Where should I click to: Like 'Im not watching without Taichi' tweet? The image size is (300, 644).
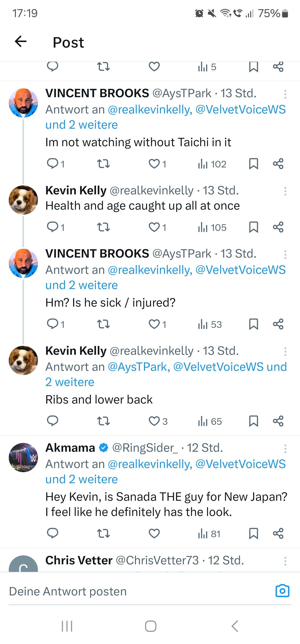click(154, 164)
